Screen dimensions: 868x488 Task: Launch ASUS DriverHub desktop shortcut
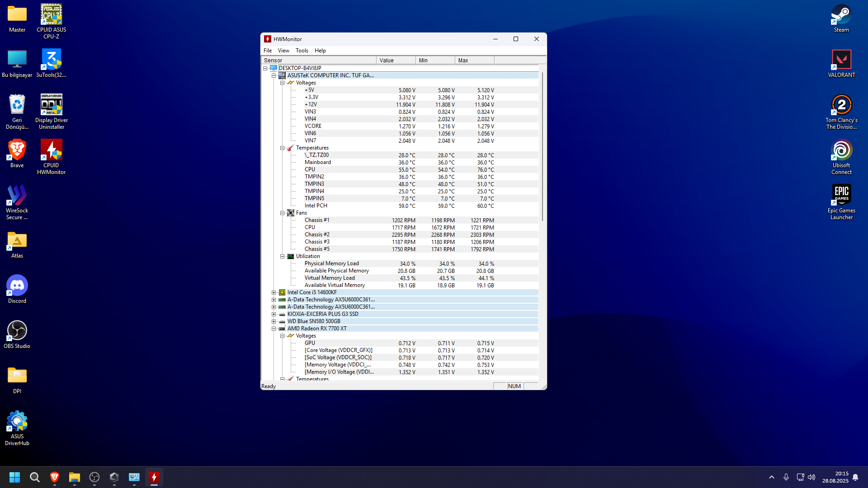[17, 428]
